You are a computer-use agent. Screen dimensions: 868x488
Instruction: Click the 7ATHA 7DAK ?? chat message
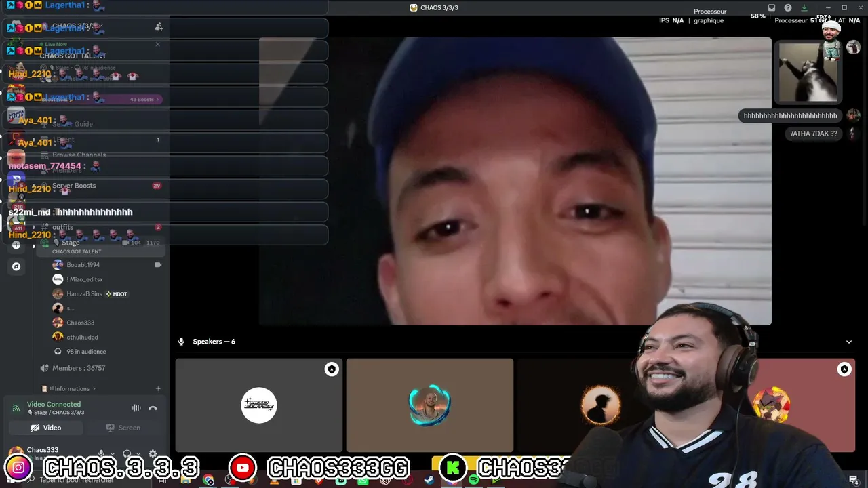[x=814, y=134]
